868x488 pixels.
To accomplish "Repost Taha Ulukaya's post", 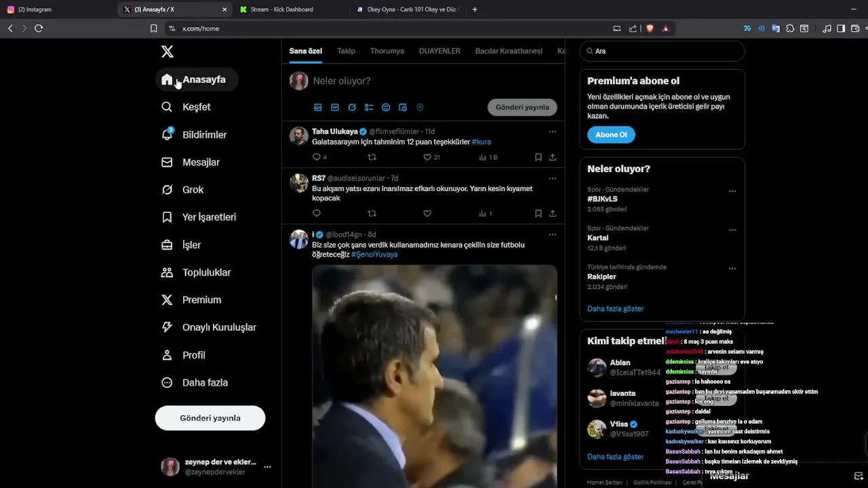I will [372, 157].
